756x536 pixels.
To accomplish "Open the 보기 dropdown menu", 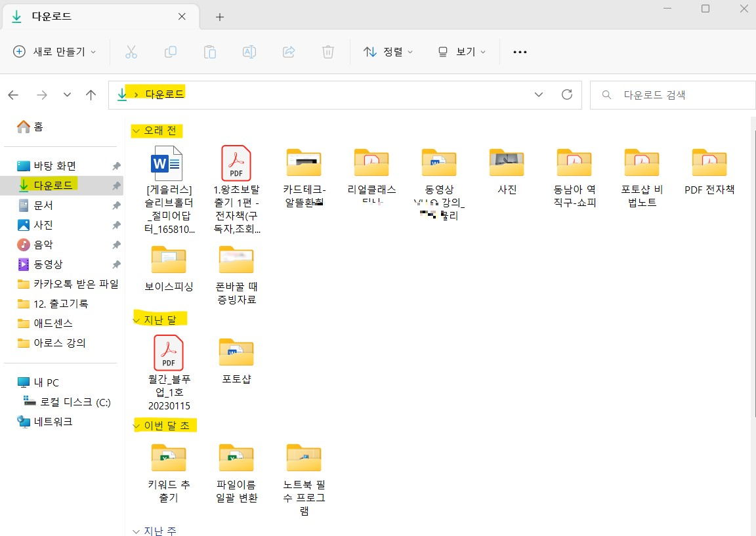I will (461, 51).
